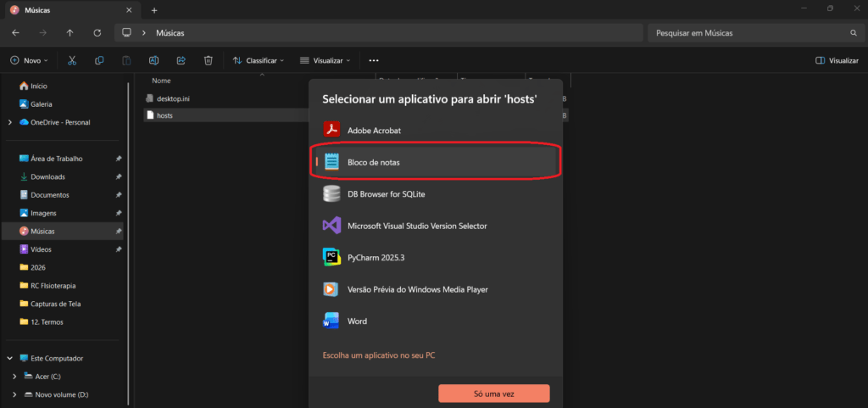The image size is (868, 408).
Task: Click the desktop.ini file icon
Action: click(149, 98)
